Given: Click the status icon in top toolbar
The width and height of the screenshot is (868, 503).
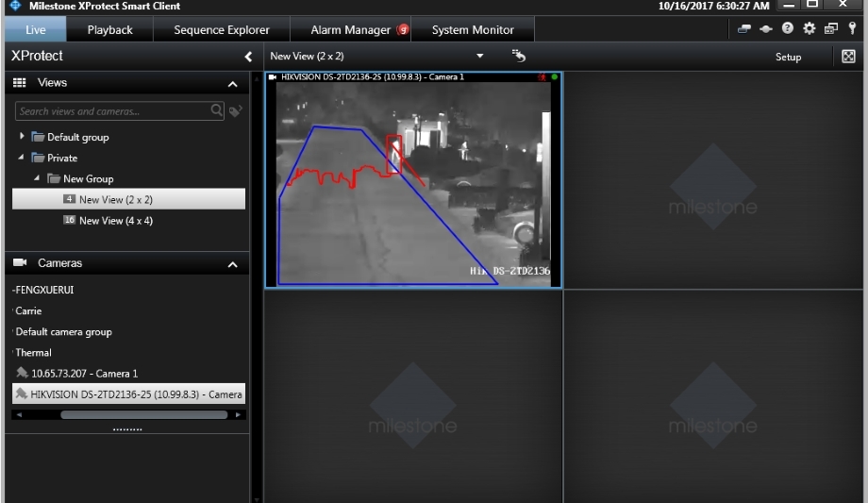Looking at the screenshot, I should 765,29.
